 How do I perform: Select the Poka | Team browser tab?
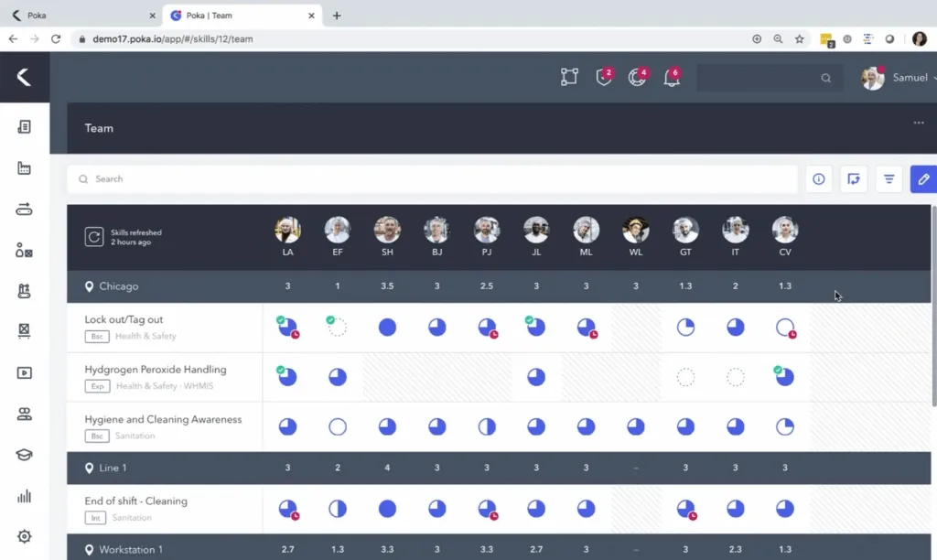pyautogui.click(x=242, y=16)
